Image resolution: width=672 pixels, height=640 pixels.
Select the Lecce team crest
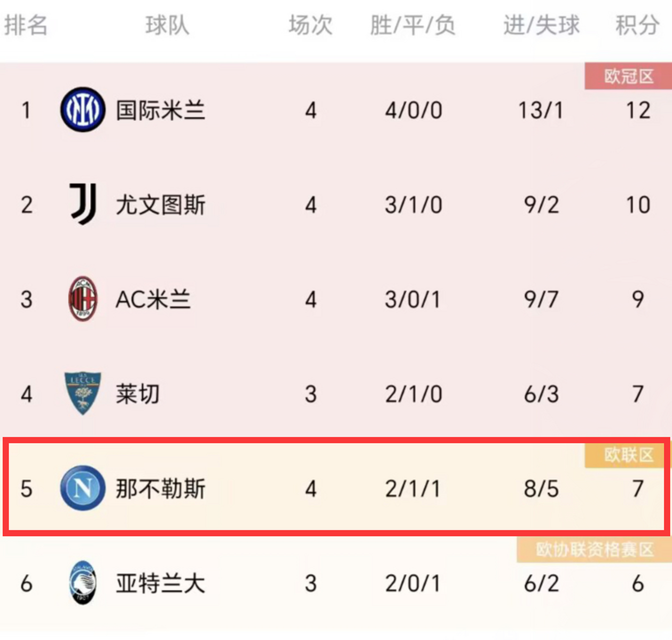[x=82, y=393]
